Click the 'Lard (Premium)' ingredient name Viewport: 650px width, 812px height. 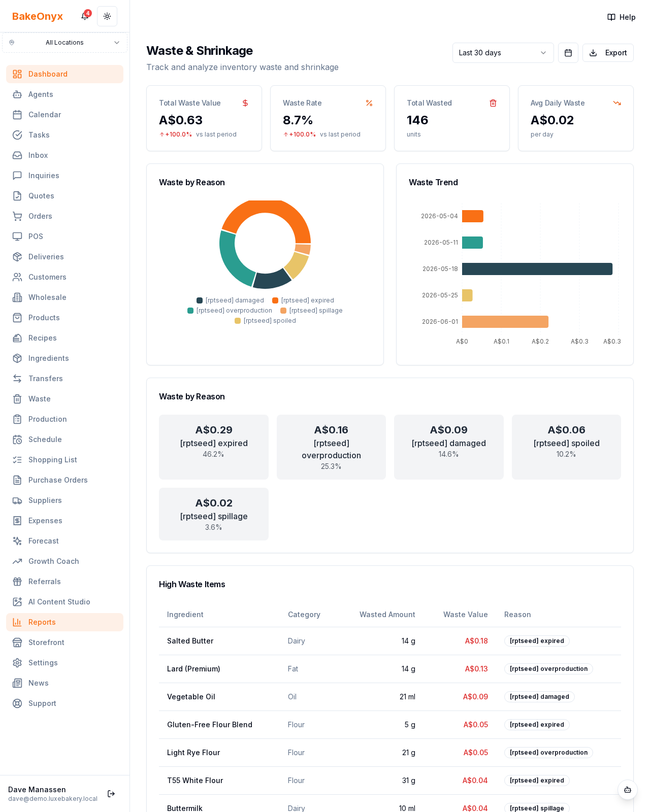(x=193, y=669)
